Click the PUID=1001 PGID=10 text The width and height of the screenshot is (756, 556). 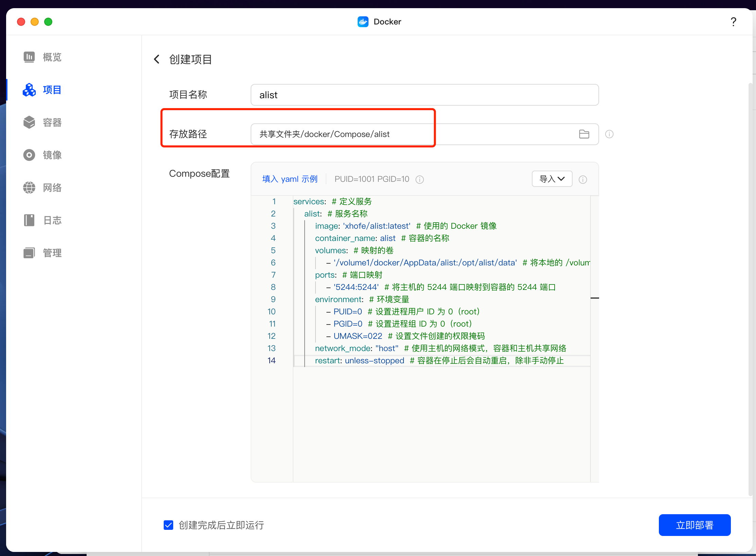pos(372,179)
